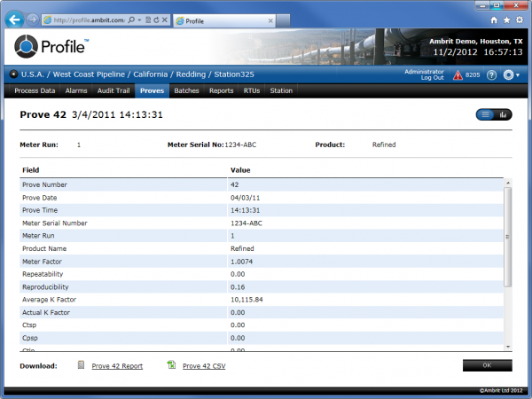
Task: Select the Actual K Factor row label
Action: [46, 312]
